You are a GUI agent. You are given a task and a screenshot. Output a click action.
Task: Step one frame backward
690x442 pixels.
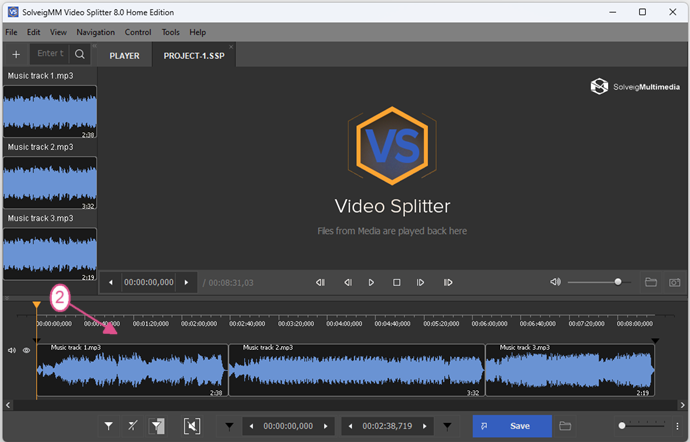[x=348, y=283]
